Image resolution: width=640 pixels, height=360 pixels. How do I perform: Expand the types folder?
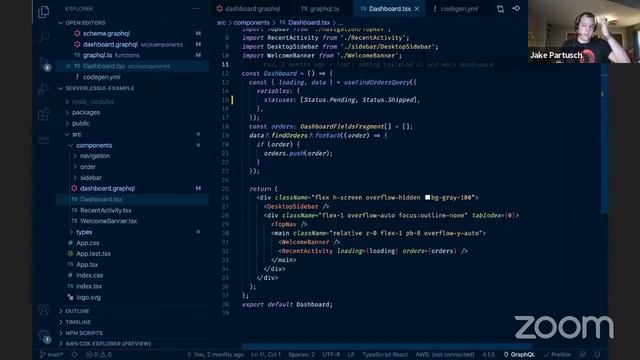point(84,232)
